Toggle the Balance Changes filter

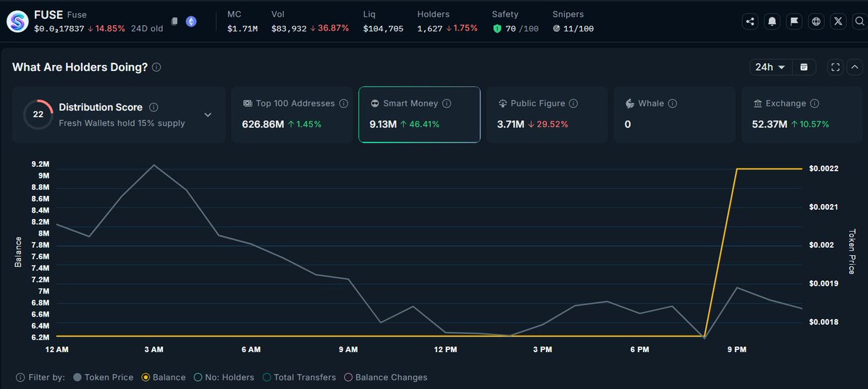(386, 377)
